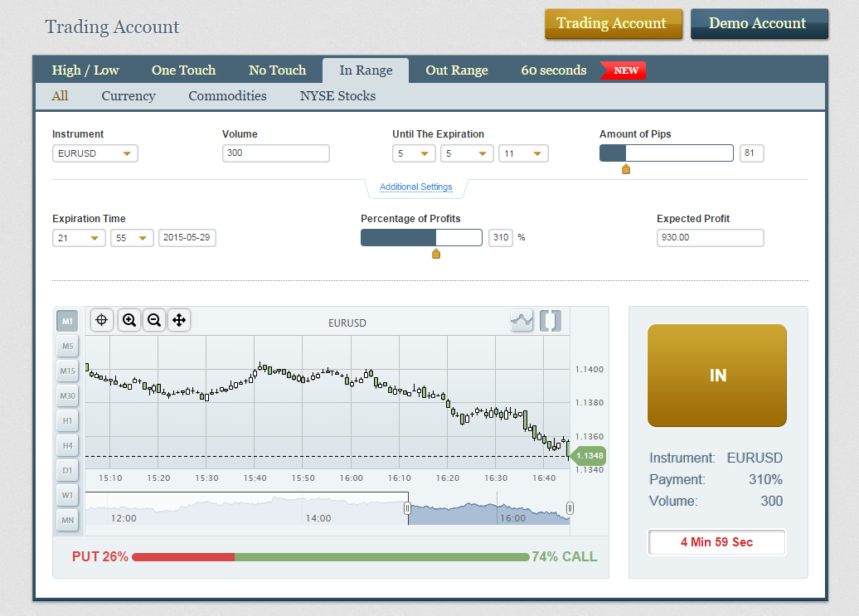This screenshot has width=859, height=616.
Task: Switch to Out Range tab
Action: point(457,70)
